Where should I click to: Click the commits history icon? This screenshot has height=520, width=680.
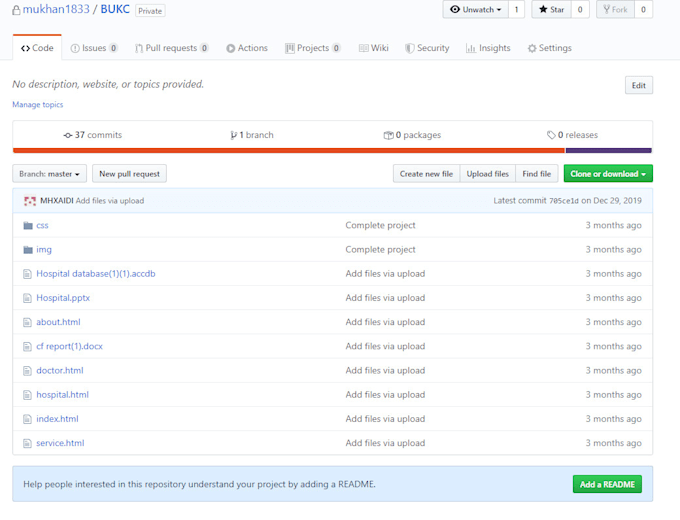tap(67, 135)
